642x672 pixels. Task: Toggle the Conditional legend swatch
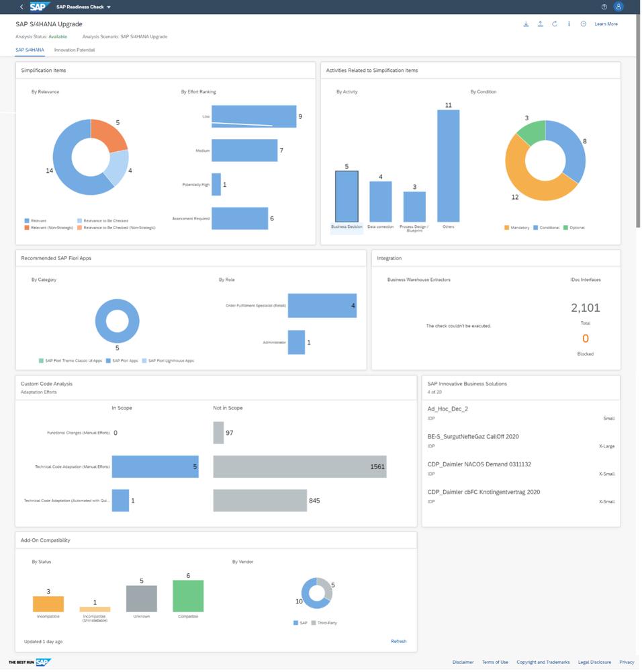535,228
